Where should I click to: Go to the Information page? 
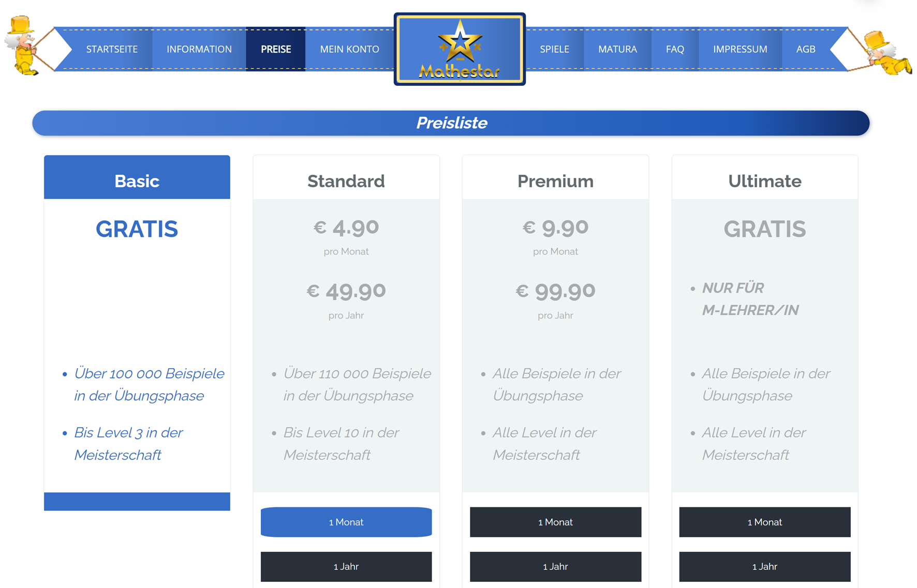(x=199, y=49)
